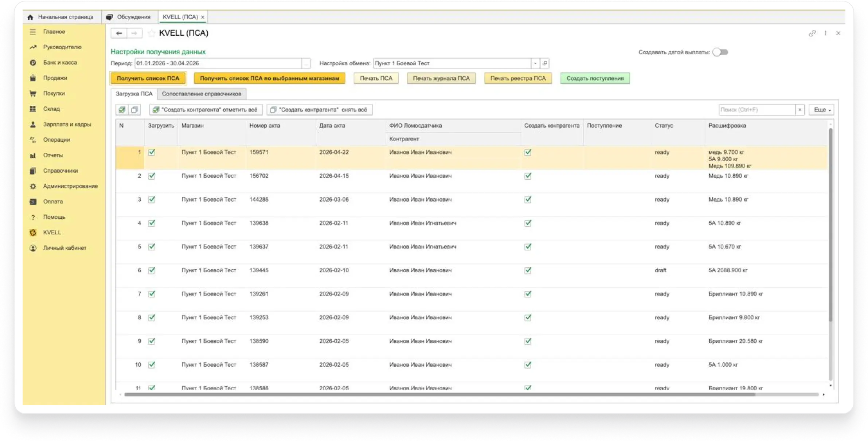Image resolution: width=868 pixels, height=441 pixels.
Task: Go forward with the right arrow button
Action: pyautogui.click(x=134, y=33)
